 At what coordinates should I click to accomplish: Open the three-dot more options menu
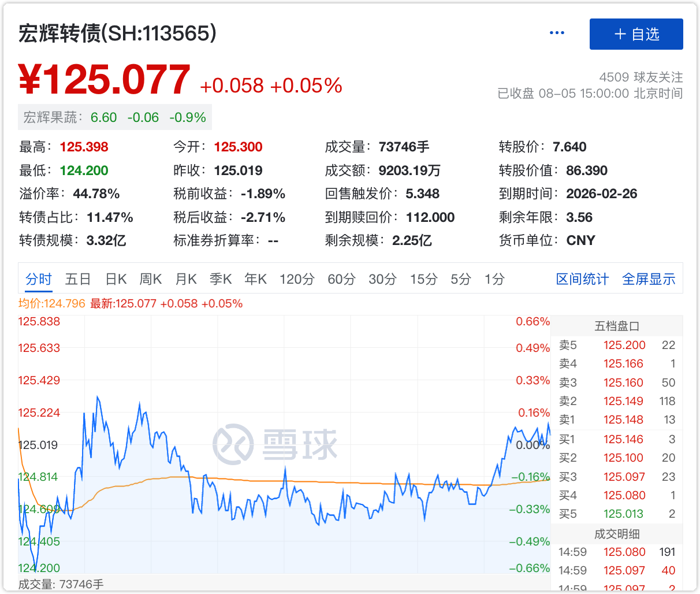(557, 33)
